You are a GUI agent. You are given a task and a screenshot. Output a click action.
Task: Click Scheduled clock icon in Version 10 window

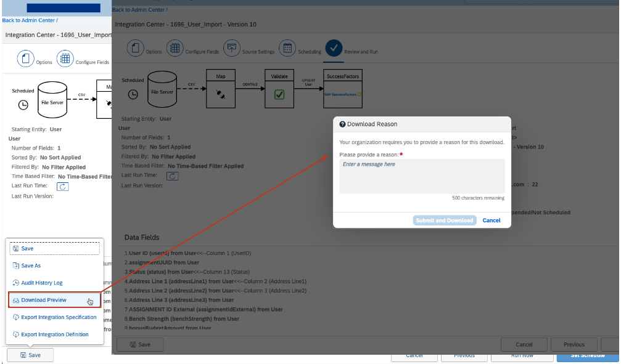coord(133,95)
